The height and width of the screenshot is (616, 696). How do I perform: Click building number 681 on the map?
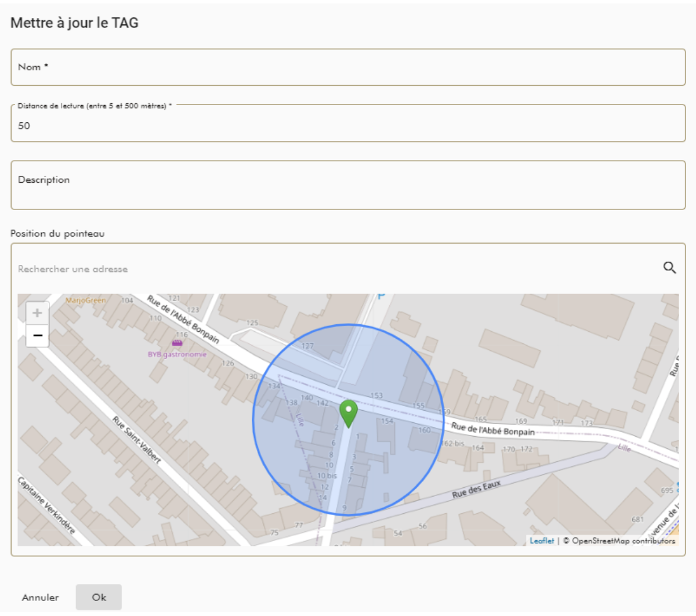pos(637,519)
